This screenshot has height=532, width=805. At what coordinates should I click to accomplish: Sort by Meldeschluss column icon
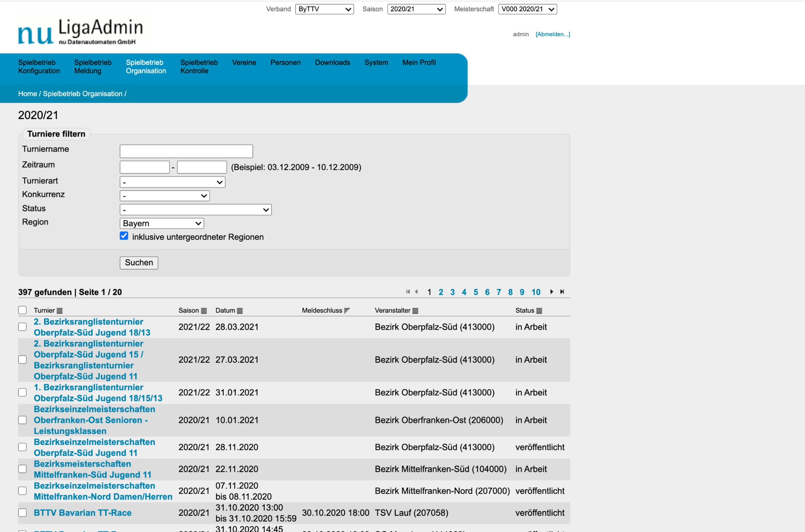click(x=347, y=310)
